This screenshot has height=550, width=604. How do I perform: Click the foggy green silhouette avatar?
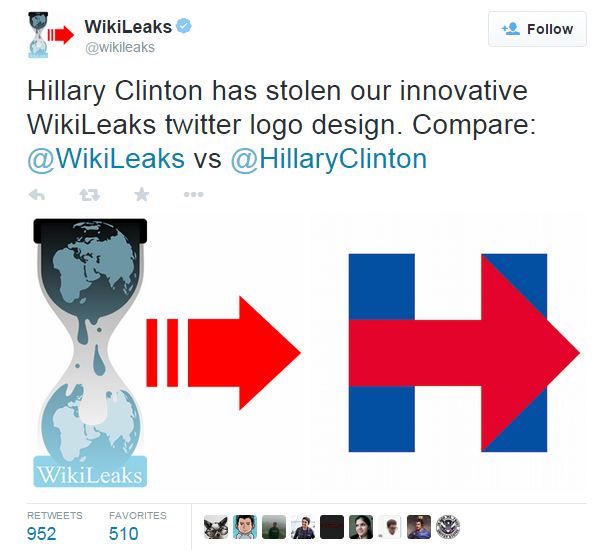pos(273,527)
